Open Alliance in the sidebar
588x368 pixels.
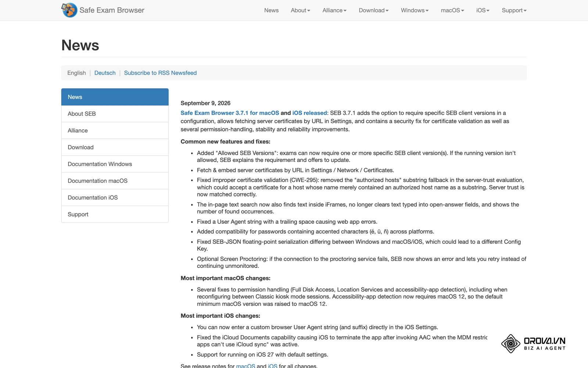point(115,131)
